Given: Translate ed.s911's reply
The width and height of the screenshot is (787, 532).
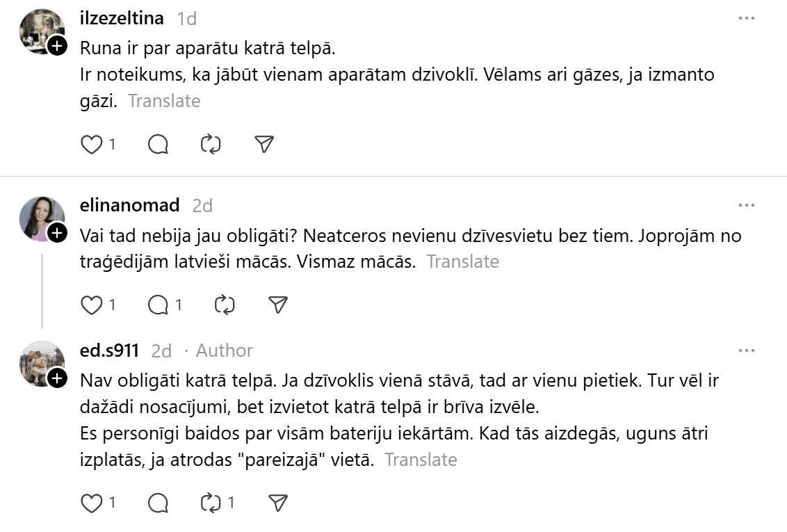Looking at the screenshot, I should tap(421, 460).
